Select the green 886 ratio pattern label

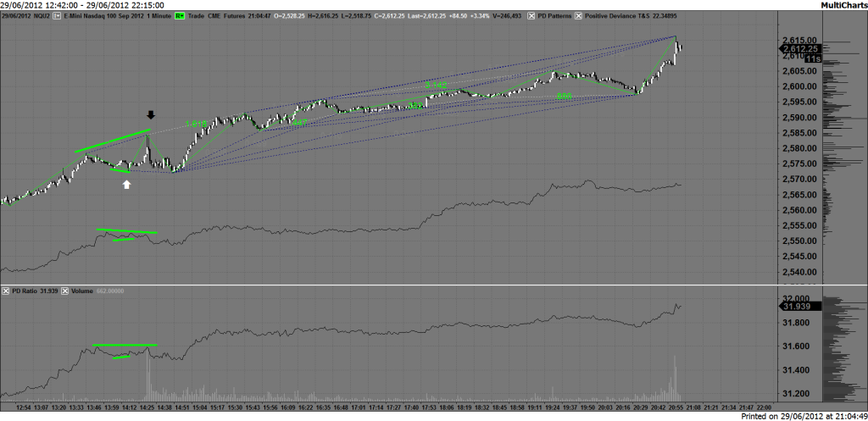coord(564,97)
